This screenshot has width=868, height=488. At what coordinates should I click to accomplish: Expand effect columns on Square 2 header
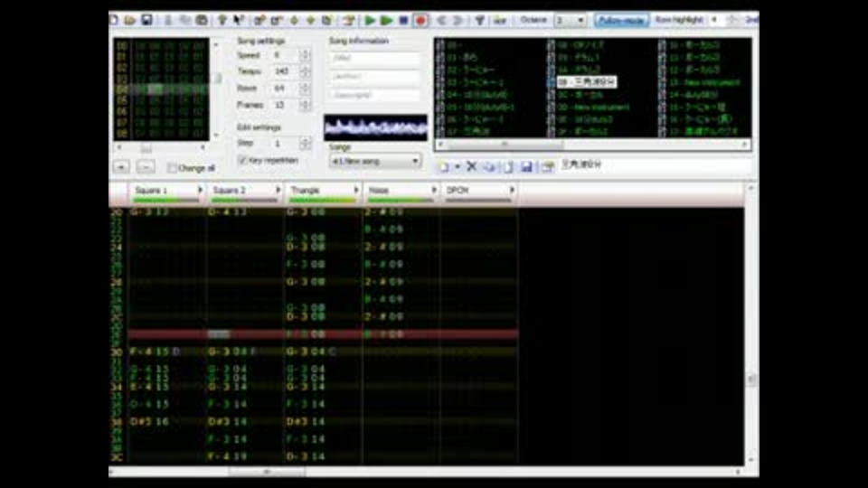[278, 191]
